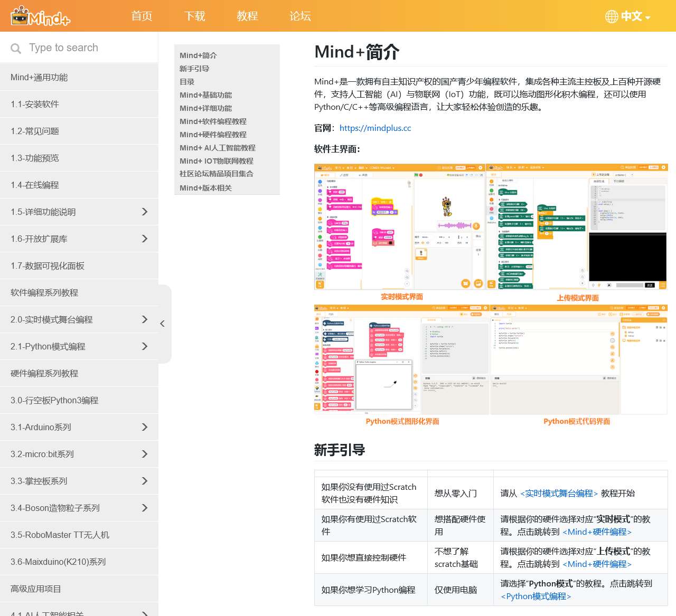Collapse the sidebar with the chevron
676x616 pixels.
point(163,324)
